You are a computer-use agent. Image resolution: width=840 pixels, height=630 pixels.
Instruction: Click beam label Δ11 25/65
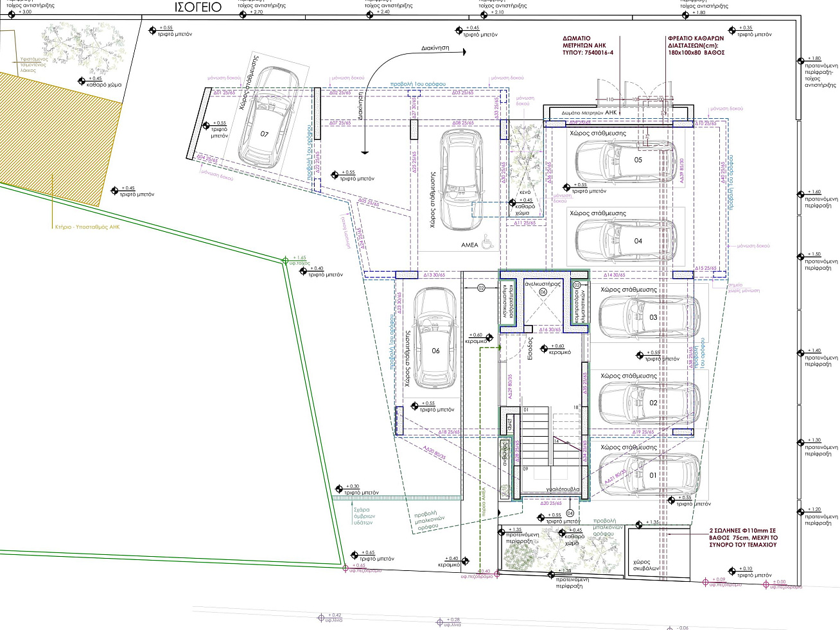click(524, 223)
